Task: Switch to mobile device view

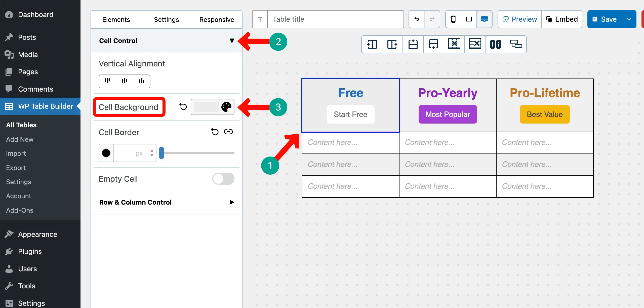Action: coord(453,19)
